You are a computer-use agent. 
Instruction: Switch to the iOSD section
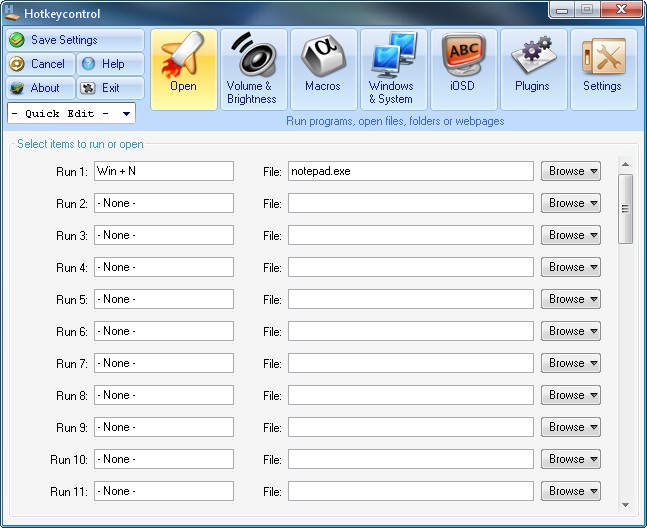point(462,68)
